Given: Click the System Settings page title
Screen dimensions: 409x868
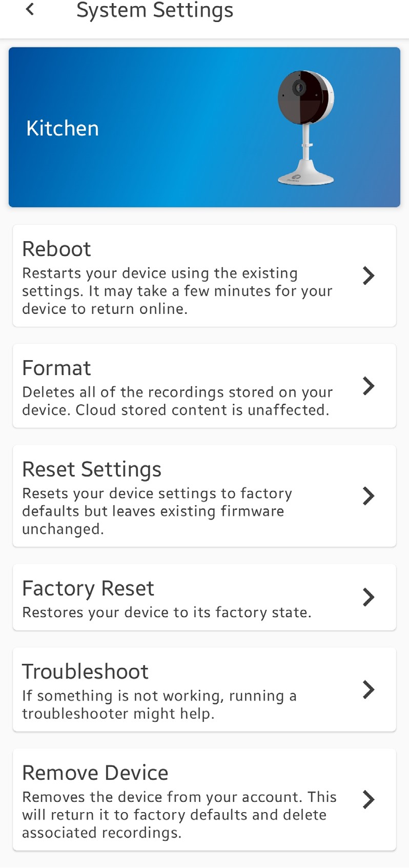Looking at the screenshot, I should (x=155, y=10).
